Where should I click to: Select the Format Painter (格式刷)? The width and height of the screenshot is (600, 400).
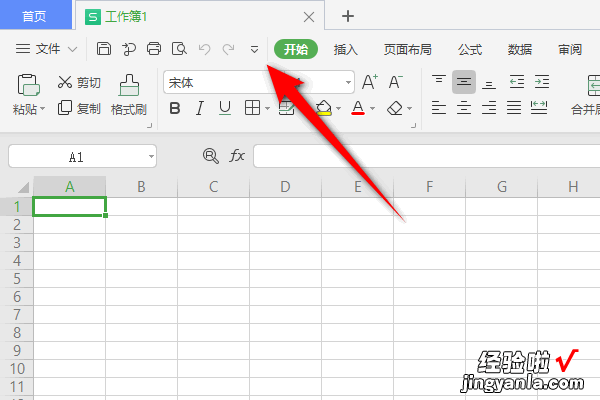pos(129,95)
